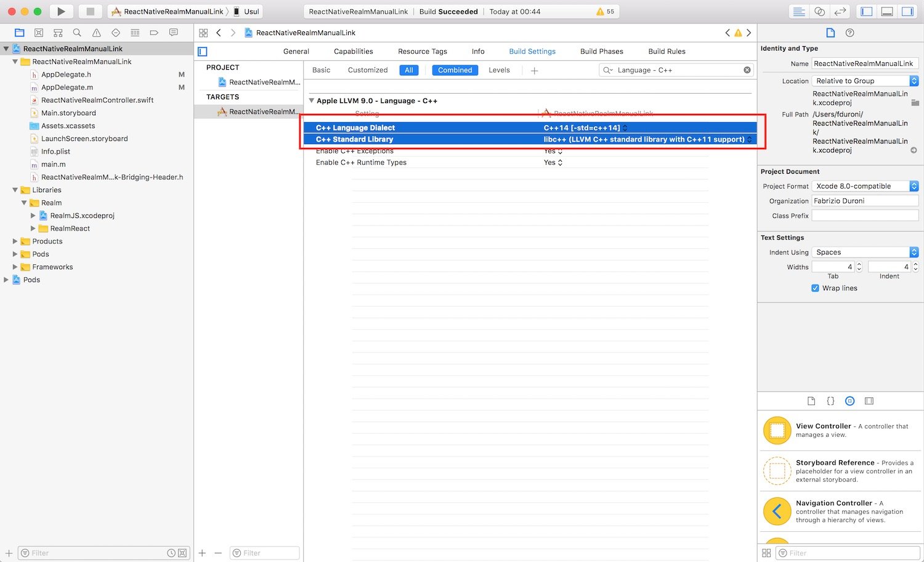Open the Project navigator folder icon
Screen dimensions: 924x562
click(19, 33)
